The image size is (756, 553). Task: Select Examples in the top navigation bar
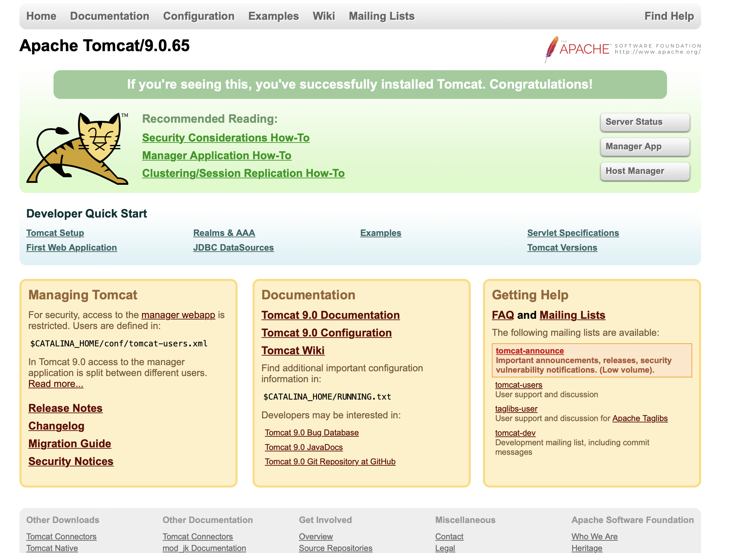pyautogui.click(x=273, y=16)
